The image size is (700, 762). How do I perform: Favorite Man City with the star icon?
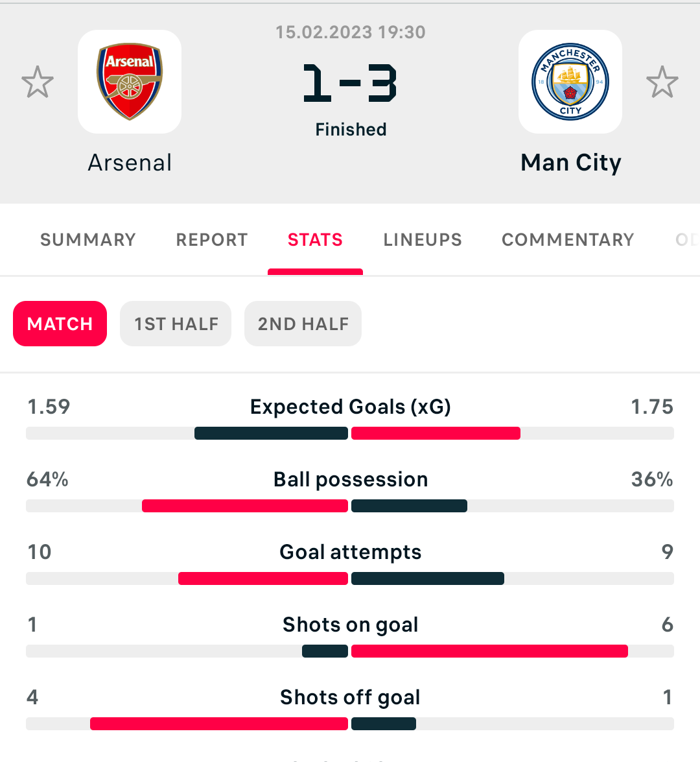pyautogui.click(x=662, y=82)
